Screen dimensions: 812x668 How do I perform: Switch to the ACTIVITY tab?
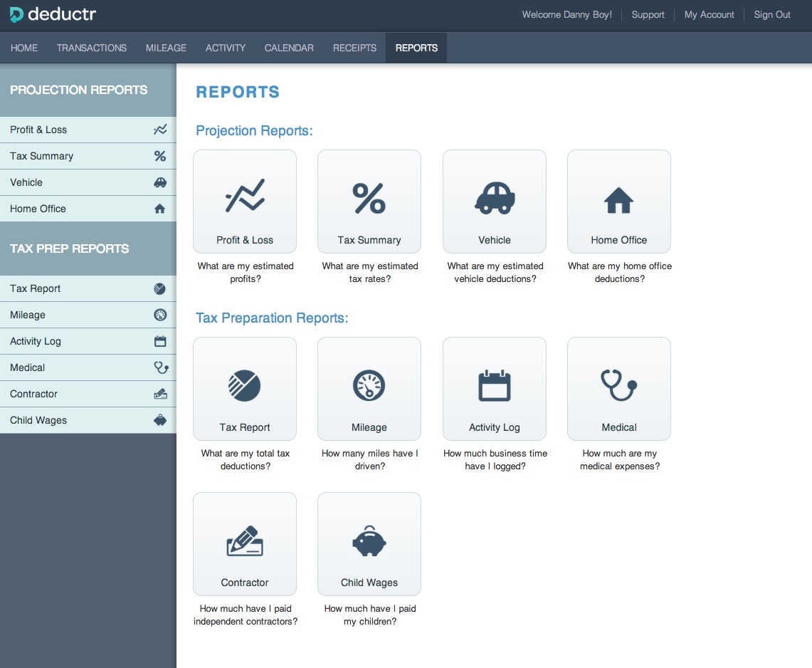point(226,48)
